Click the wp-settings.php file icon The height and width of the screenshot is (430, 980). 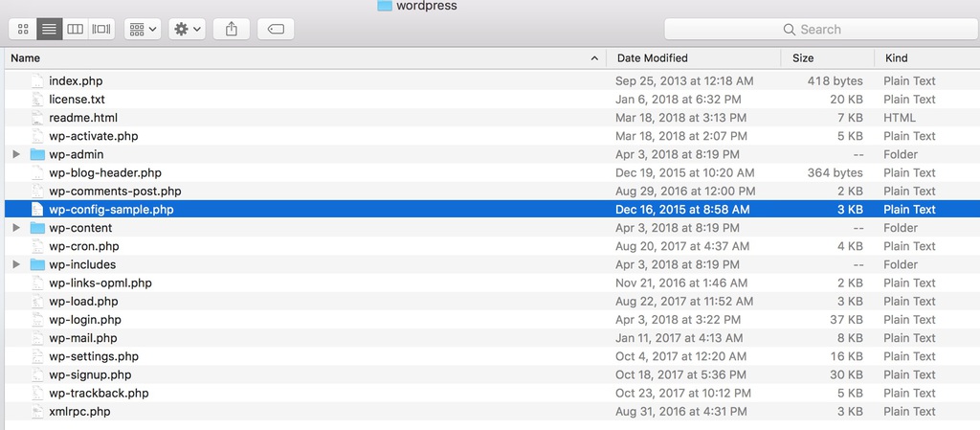pyautogui.click(x=37, y=357)
